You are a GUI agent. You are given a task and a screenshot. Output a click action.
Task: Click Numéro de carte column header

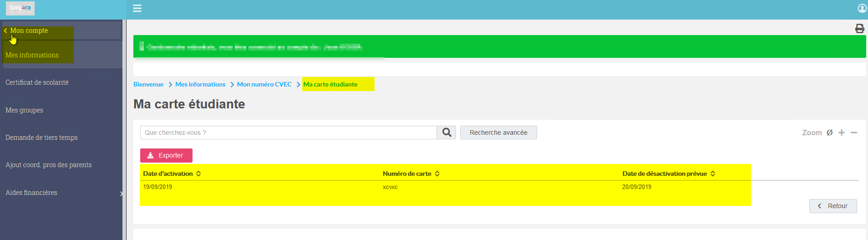(x=407, y=174)
